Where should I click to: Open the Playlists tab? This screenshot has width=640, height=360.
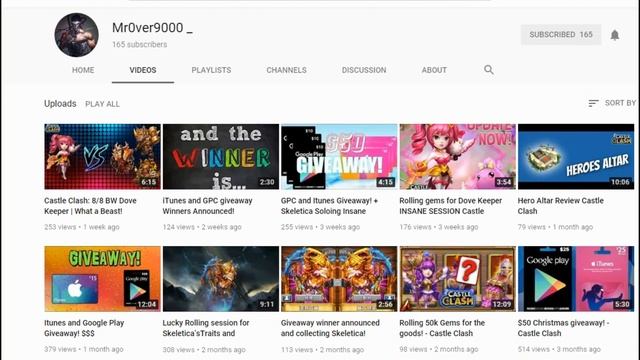coord(211,70)
